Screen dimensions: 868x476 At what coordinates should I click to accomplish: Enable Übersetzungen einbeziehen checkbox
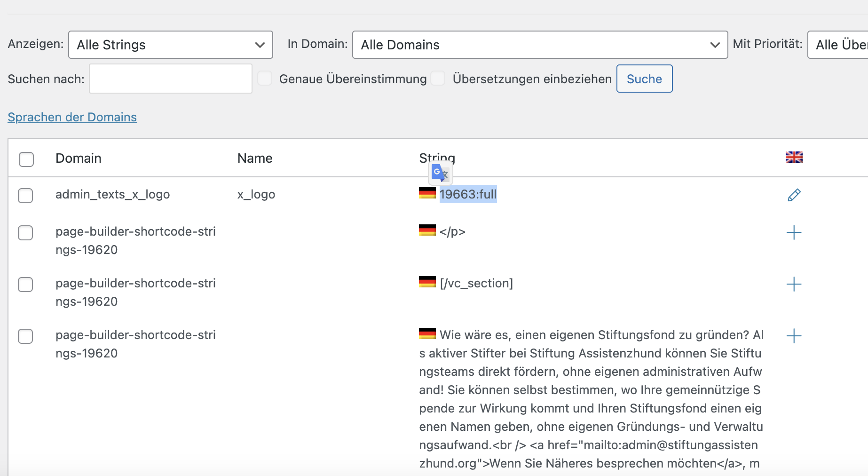pos(438,79)
